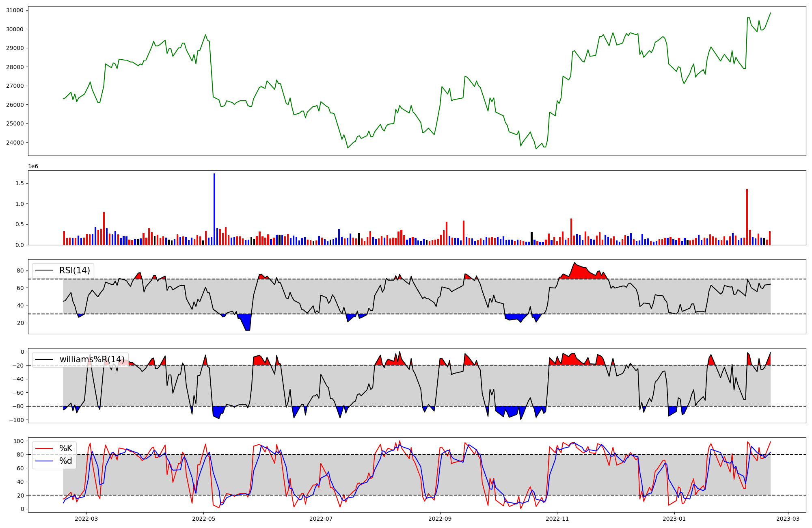Click the blue %d line sample in legend

click(x=44, y=461)
